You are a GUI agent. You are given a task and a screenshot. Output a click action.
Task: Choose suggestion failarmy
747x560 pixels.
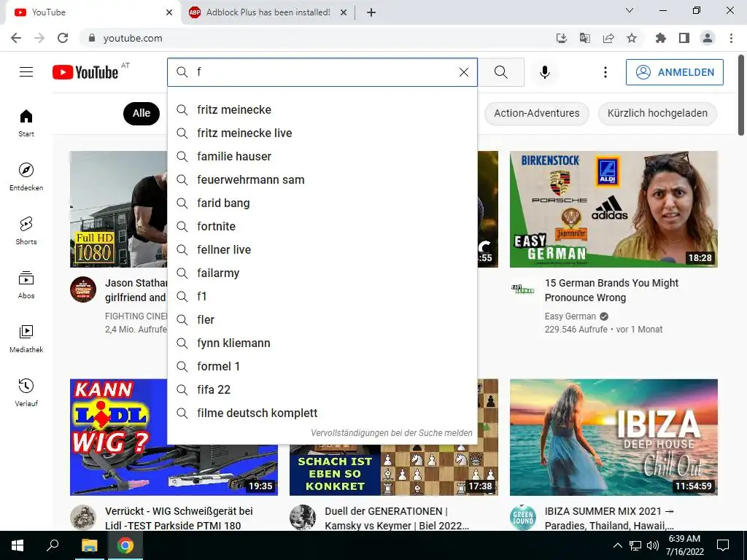[x=322, y=273]
